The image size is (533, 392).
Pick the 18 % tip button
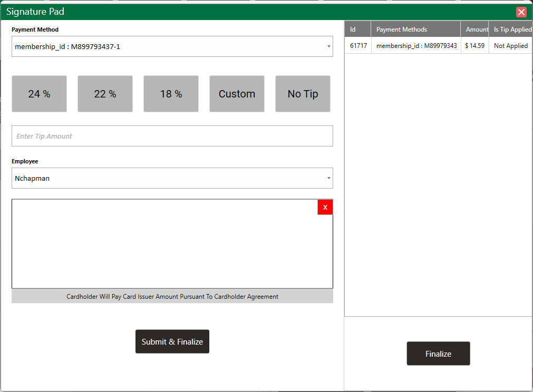click(x=171, y=94)
